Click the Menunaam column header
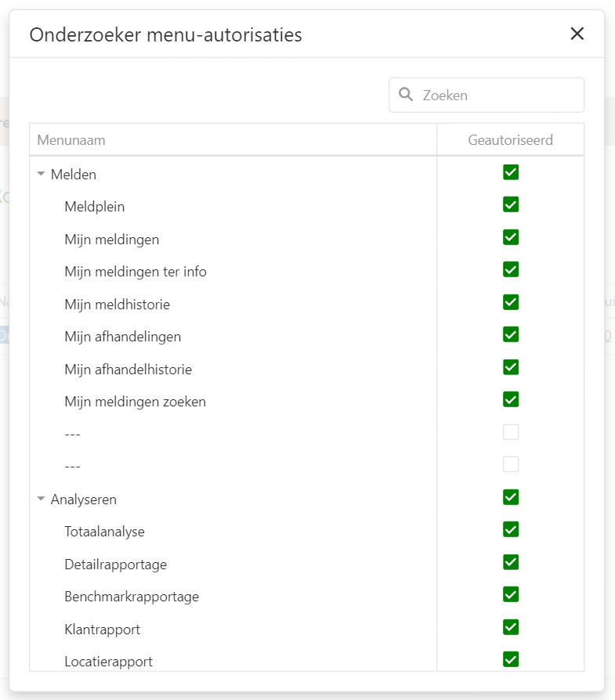The height and width of the screenshot is (700, 615). click(x=71, y=140)
